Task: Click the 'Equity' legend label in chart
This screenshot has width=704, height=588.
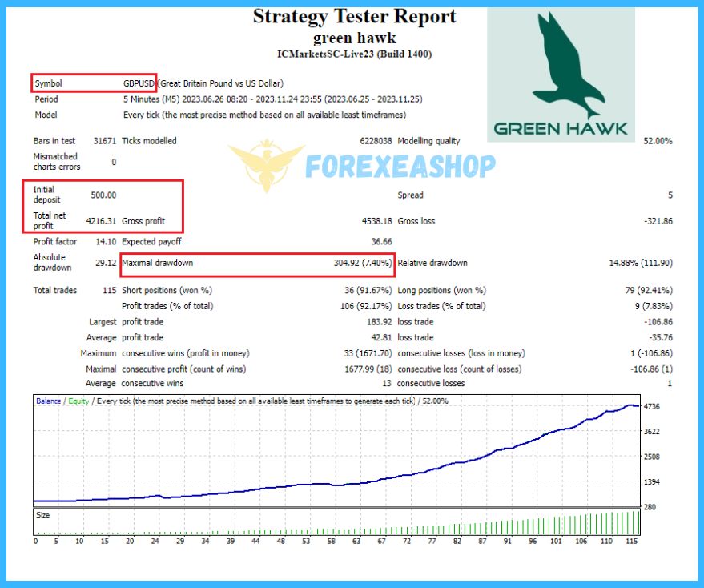Action: pos(78,401)
